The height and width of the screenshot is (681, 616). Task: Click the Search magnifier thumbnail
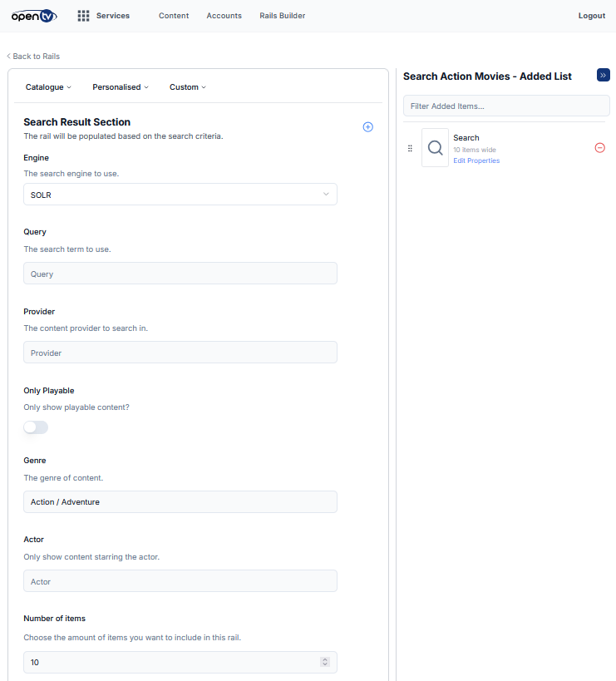point(435,148)
